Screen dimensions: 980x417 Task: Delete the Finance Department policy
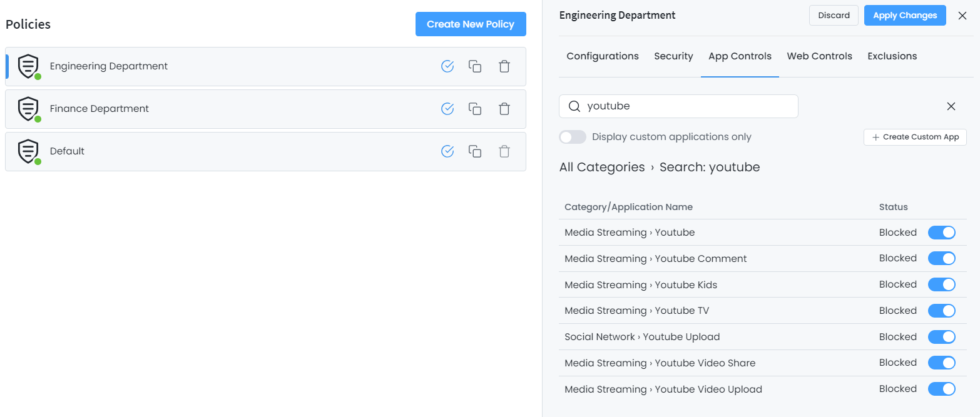504,109
